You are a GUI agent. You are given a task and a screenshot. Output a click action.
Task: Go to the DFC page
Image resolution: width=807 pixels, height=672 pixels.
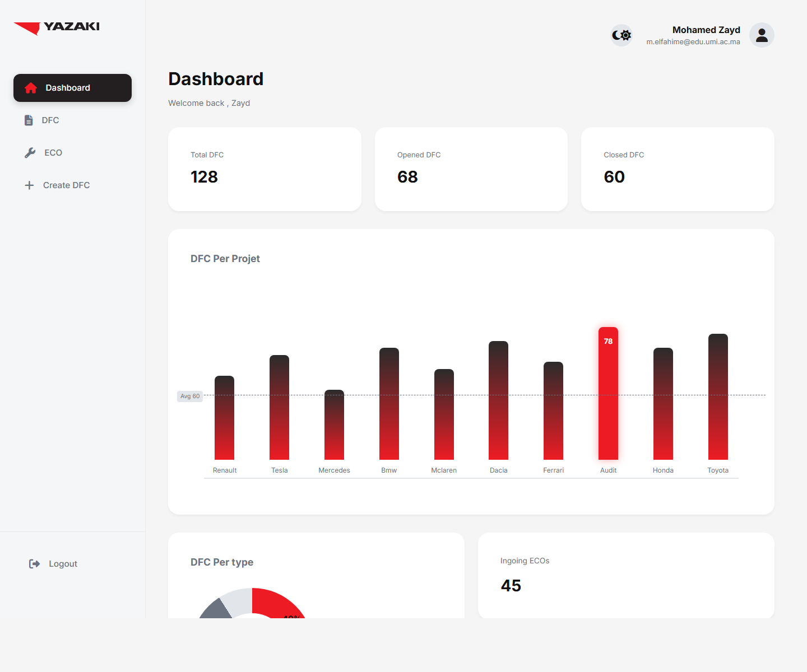72,120
